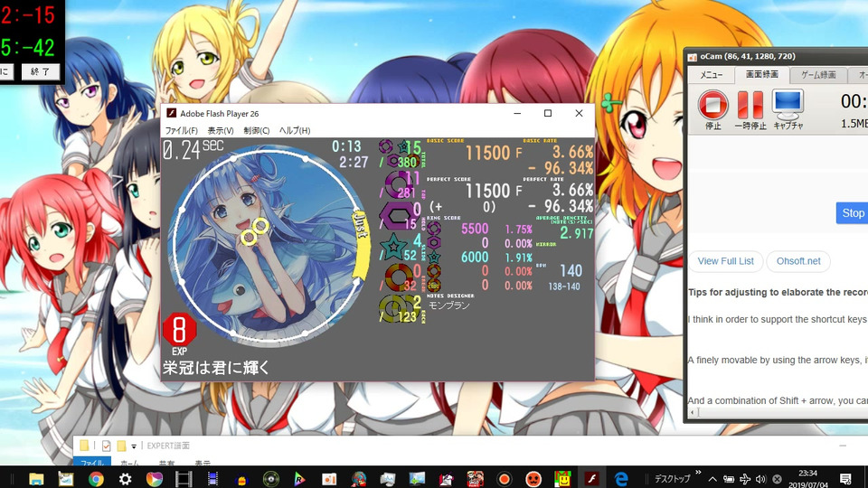Click the oCam キャプチャ monitor icon
Viewport: 868px width, 488px height.
coord(788,105)
